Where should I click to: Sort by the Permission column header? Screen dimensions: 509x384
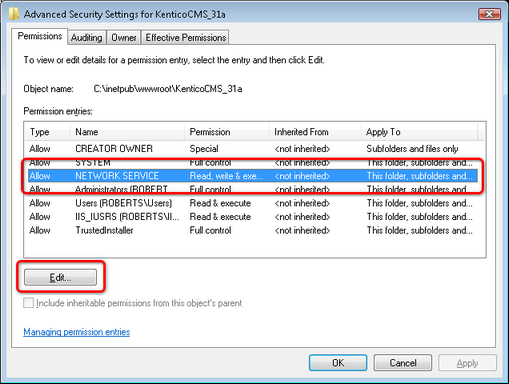227,132
